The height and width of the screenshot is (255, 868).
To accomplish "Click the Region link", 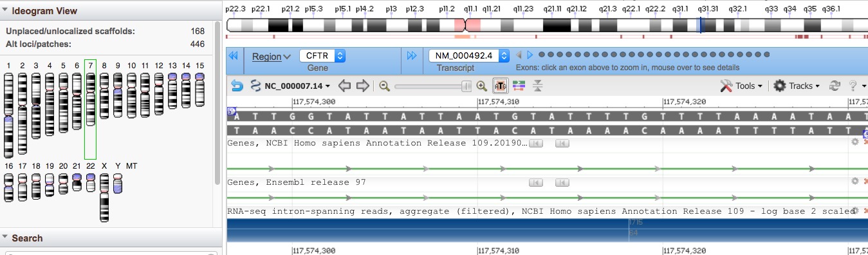I will 266,57.
